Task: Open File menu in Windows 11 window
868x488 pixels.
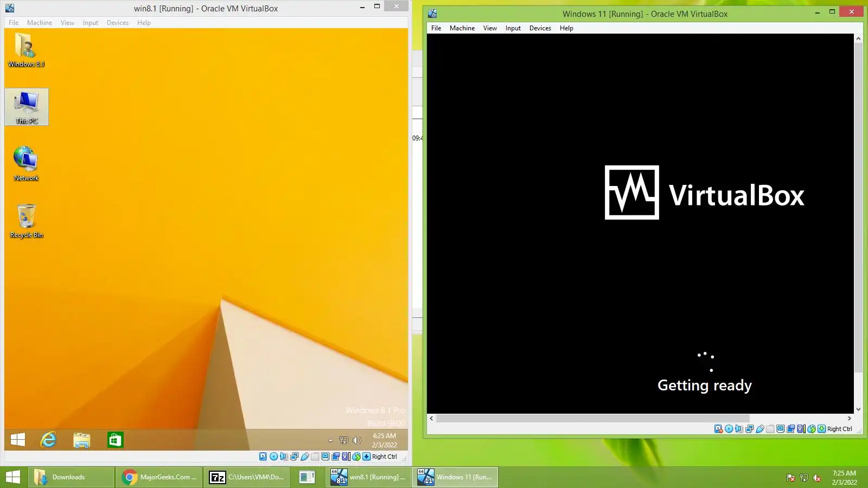Action: 436,28
